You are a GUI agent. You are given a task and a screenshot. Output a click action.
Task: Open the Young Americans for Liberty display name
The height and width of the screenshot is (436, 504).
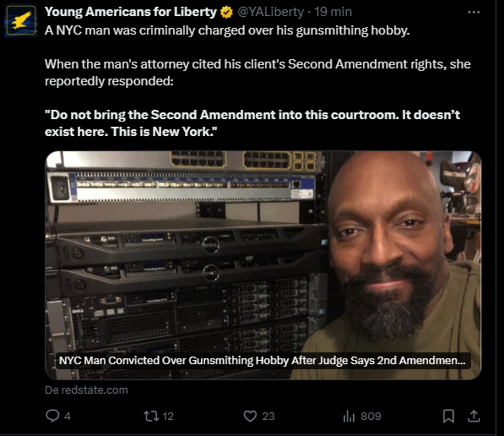[131, 12]
